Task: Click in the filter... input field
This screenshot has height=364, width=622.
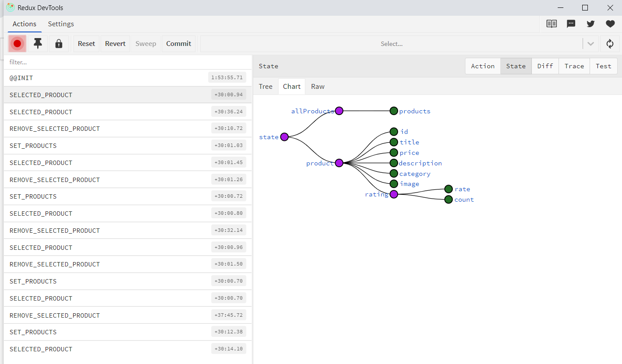Action: point(128,62)
